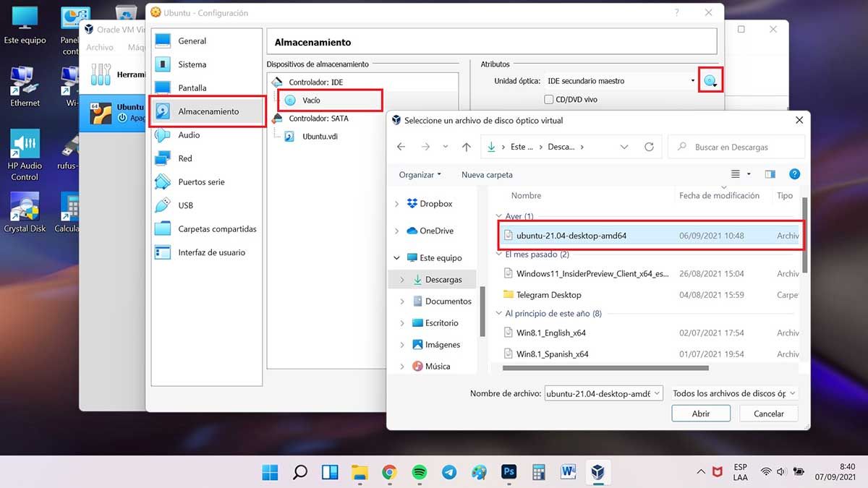
Task: Open the Organizar menu
Action: coord(420,175)
